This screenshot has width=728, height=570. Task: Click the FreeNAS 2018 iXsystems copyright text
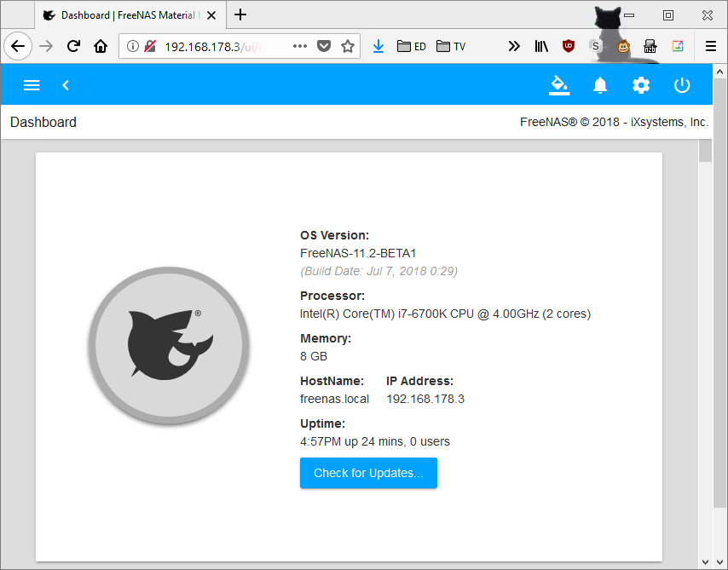coord(615,122)
